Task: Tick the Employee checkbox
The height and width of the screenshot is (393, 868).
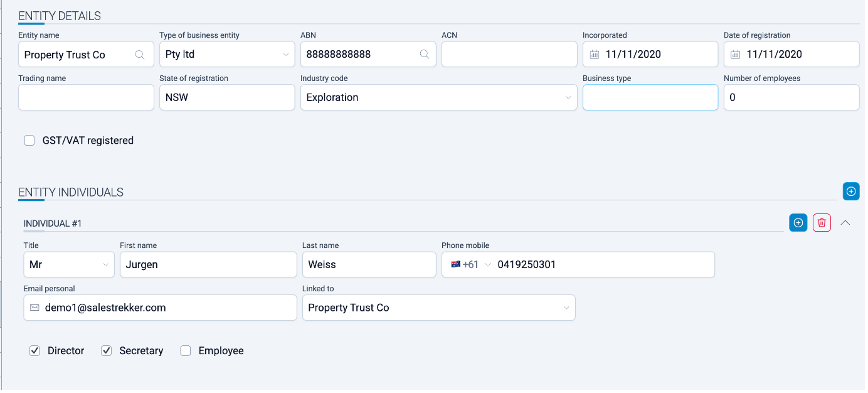Action: (x=186, y=351)
